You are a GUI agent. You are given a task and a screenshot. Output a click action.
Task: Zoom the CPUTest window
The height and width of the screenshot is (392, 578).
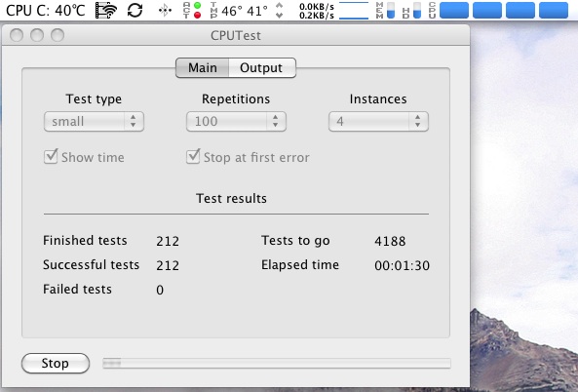pos(58,35)
